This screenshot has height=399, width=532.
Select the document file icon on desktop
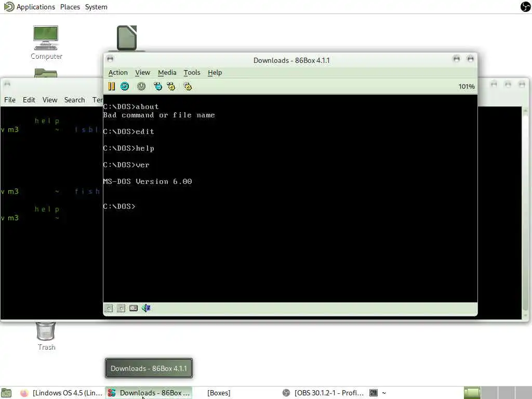click(x=127, y=38)
